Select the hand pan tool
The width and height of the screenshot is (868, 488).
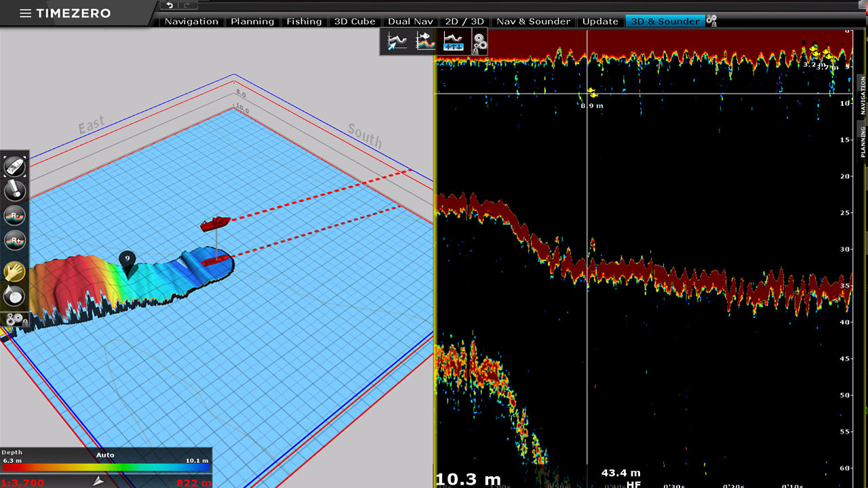[x=15, y=272]
